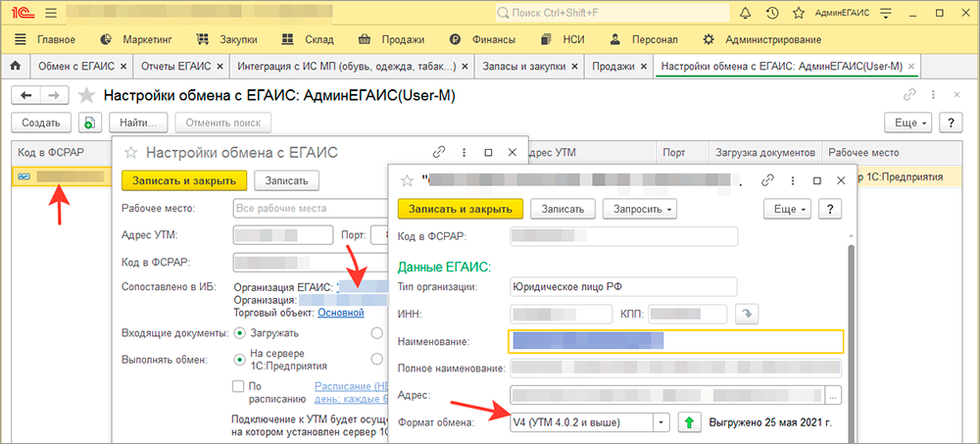Image resolution: width=980 pixels, height=444 pixels.
Task: Select the На сервере 1С:Предприятия radio option
Action: [x=239, y=360]
